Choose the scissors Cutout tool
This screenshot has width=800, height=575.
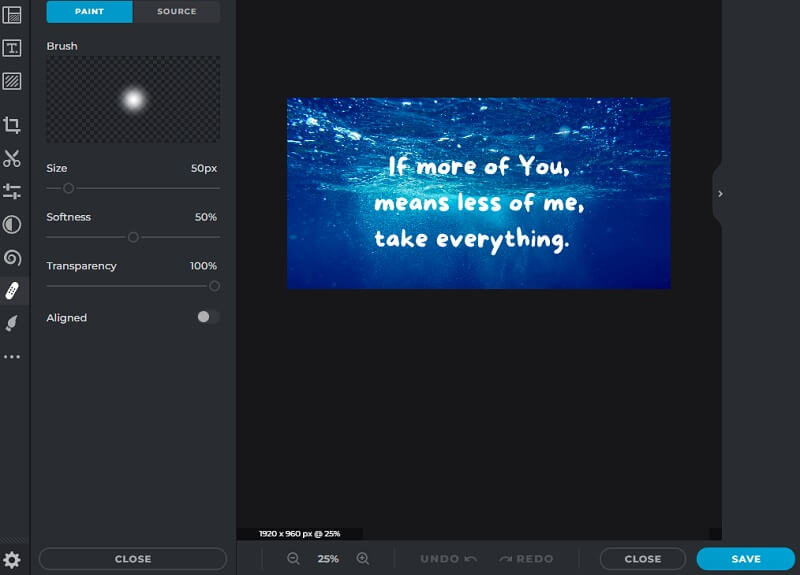[12, 158]
